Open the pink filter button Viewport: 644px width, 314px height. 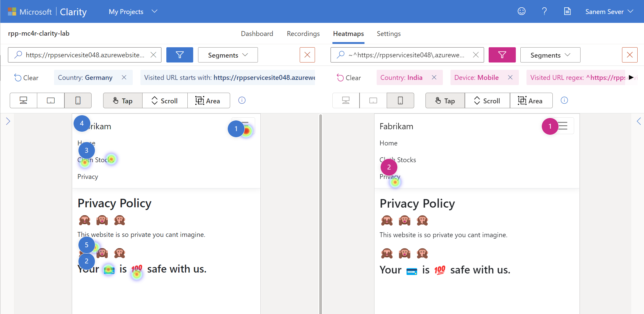coord(502,55)
